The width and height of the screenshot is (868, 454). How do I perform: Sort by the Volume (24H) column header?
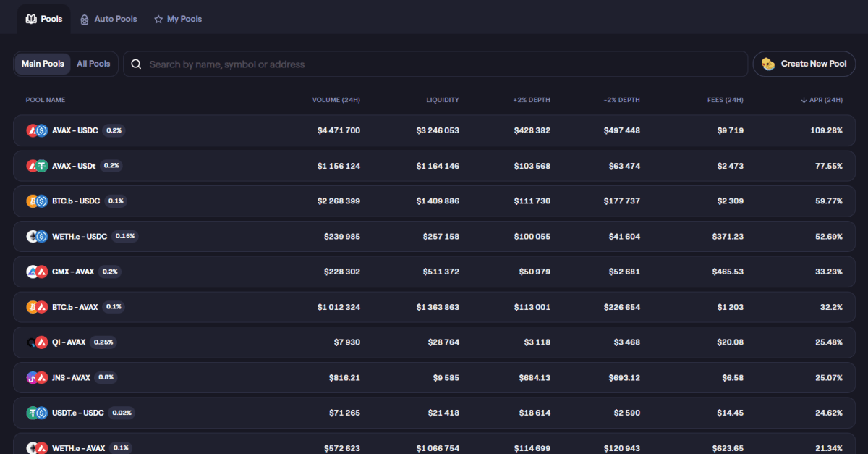pyautogui.click(x=336, y=100)
